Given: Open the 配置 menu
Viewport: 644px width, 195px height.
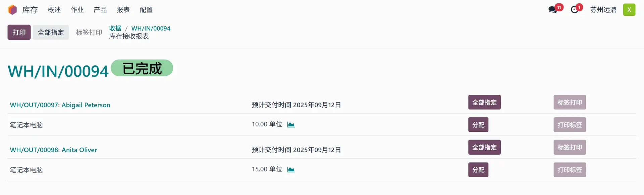Looking at the screenshot, I should [x=146, y=10].
